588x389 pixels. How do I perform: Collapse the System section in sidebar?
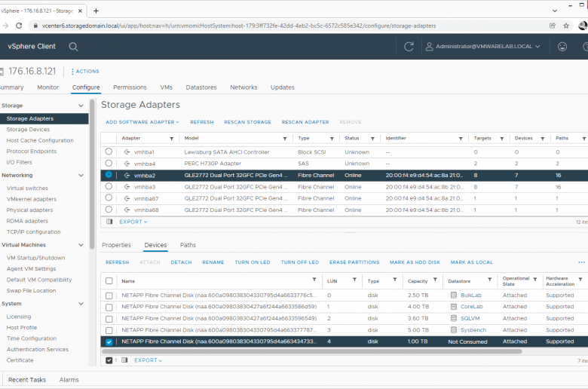click(81, 304)
